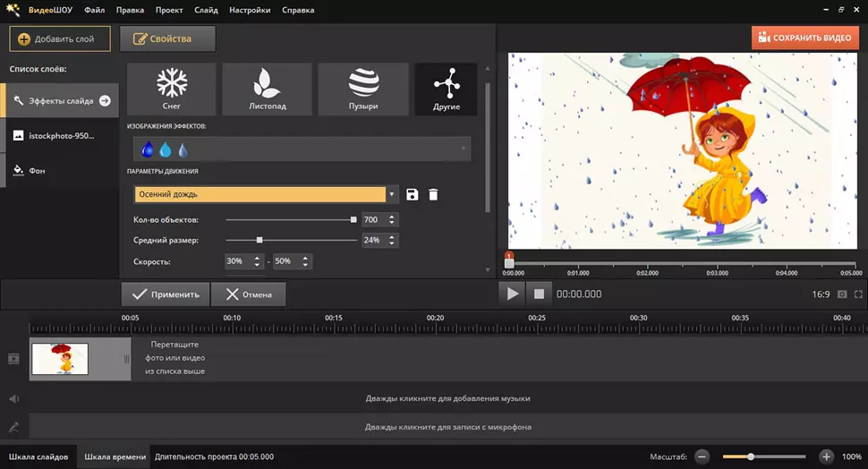Switch to Шкала времени tab
868x469 pixels.
(x=115, y=456)
